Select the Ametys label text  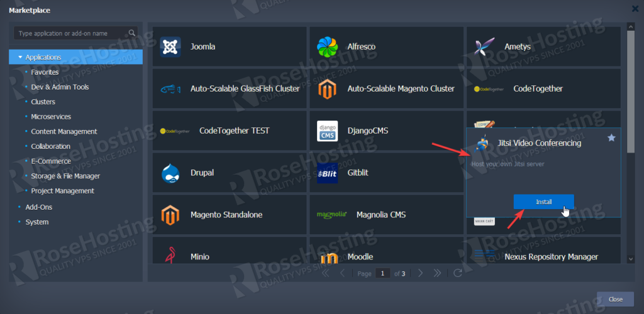pyautogui.click(x=518, y=46)
